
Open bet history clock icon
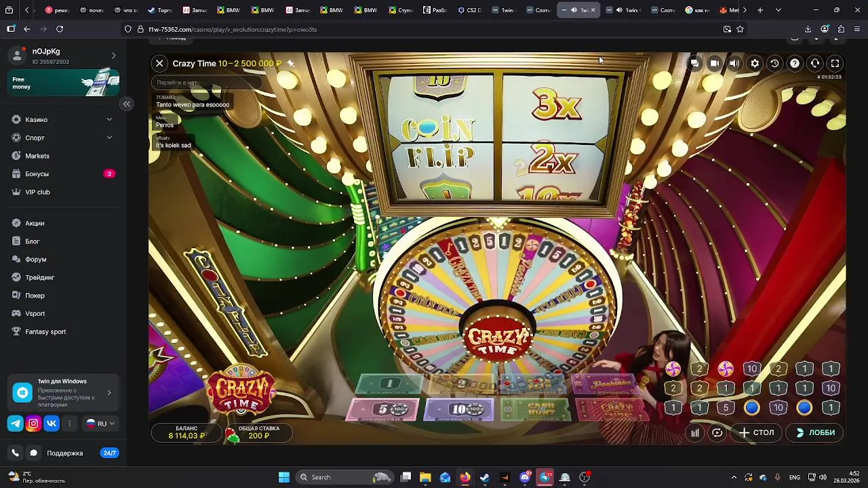[x=774, y=63]
